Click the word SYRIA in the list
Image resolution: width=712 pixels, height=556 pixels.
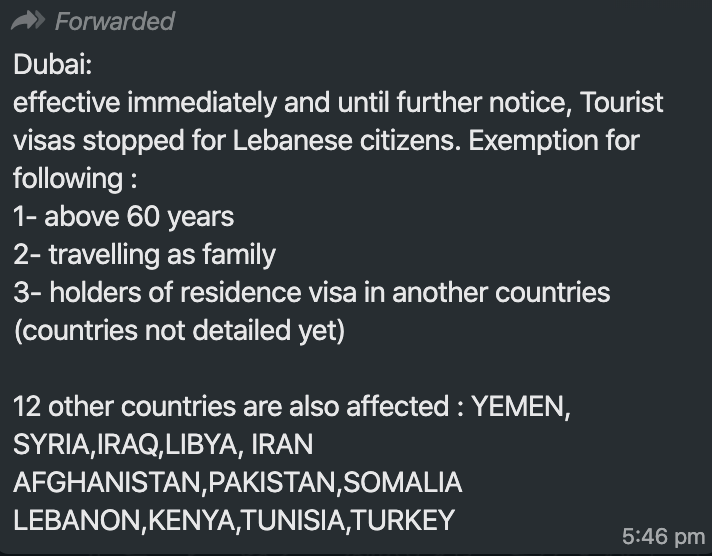51,444
